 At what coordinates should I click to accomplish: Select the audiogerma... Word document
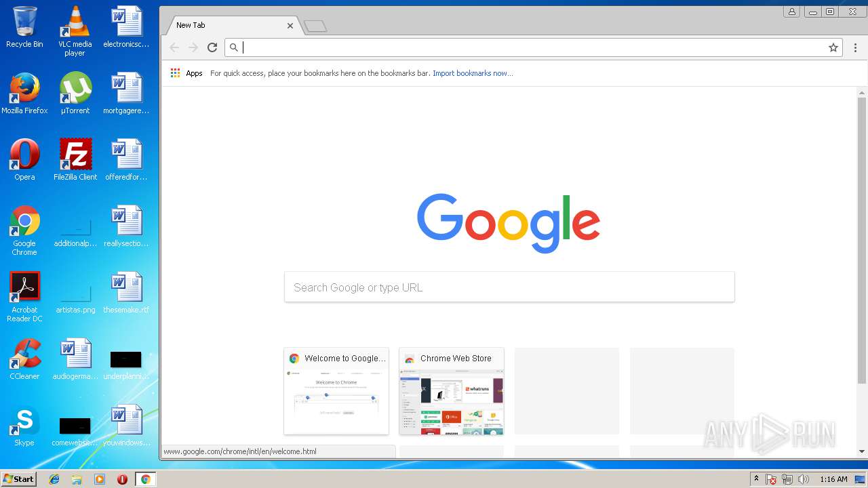click(x=75, y=359)
